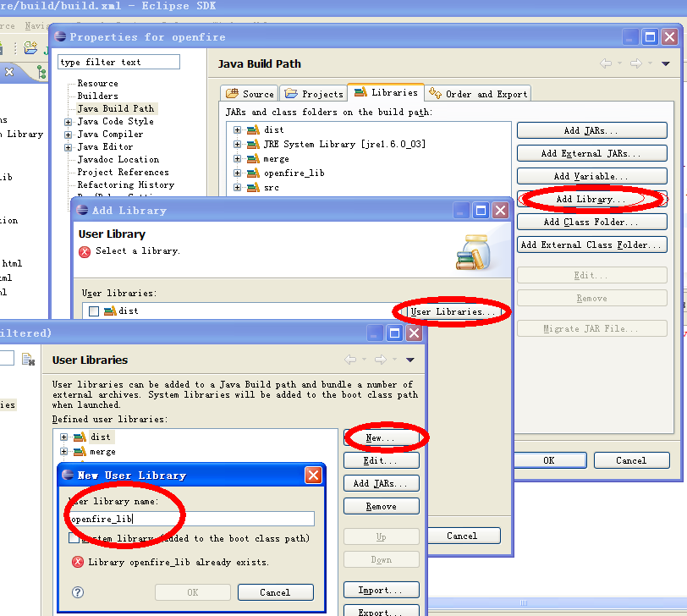687x616 pixels.
Task: Select Project References tree item
Action: tap(124, 172)
